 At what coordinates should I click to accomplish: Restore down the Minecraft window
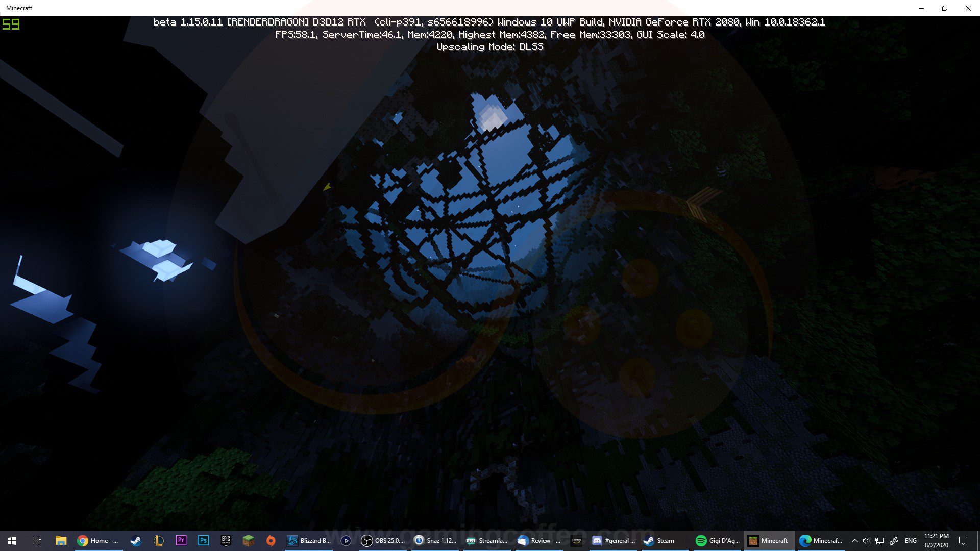click(x=945, y=8)
